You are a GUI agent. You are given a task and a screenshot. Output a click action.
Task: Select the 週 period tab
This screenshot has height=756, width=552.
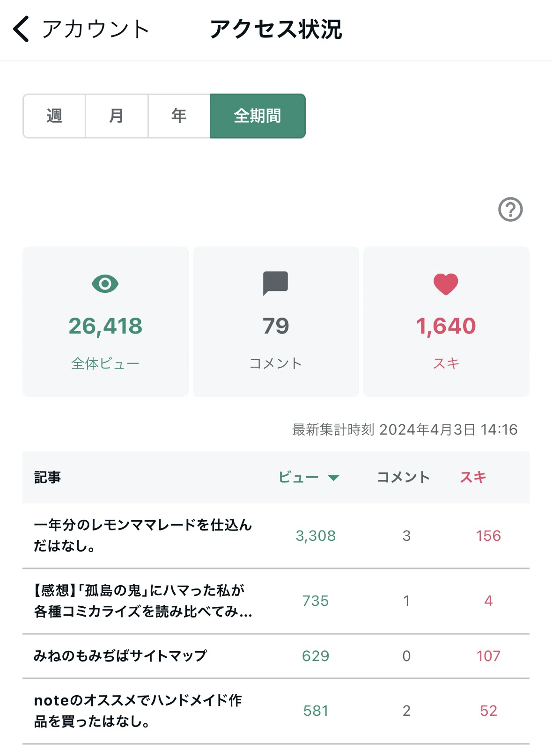54,116
